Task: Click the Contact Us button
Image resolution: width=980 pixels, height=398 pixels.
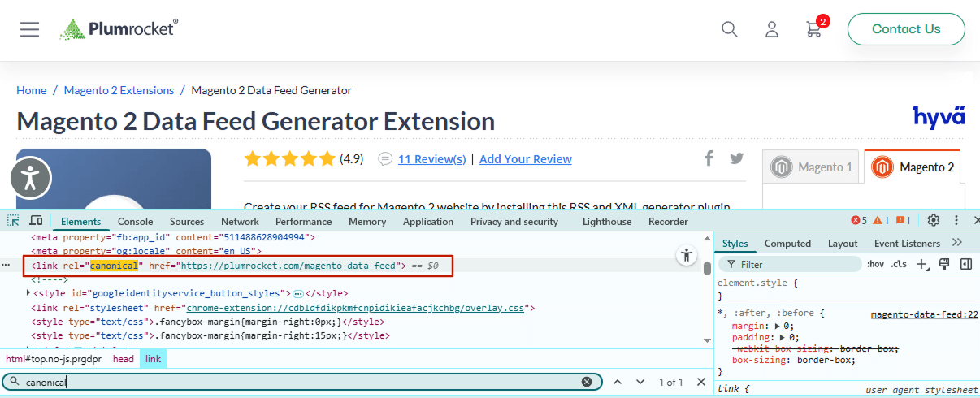Action: point(906,29)
